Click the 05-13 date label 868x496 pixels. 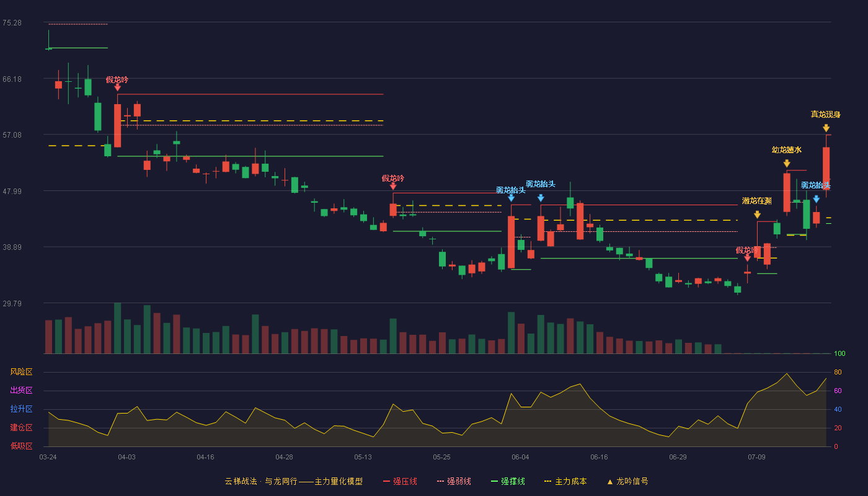pyautogui.click(x=363, y=457)
